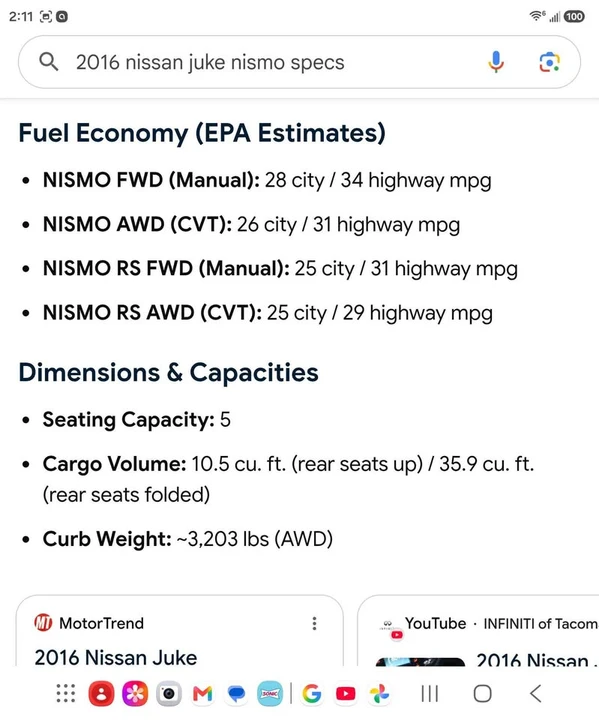The width and height of the screenshot is (599, 720).
Task: Open Google Lens camera search
Action: [x=549, y=62]
